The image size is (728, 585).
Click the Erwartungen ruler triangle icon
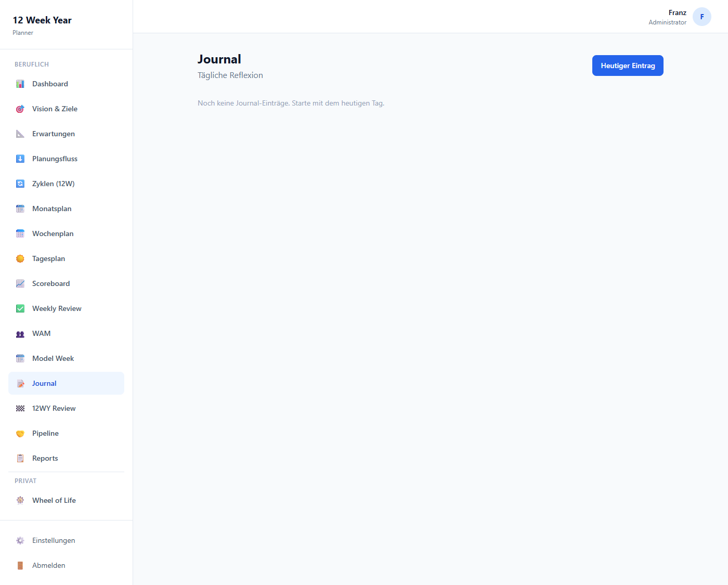[20, 134]
